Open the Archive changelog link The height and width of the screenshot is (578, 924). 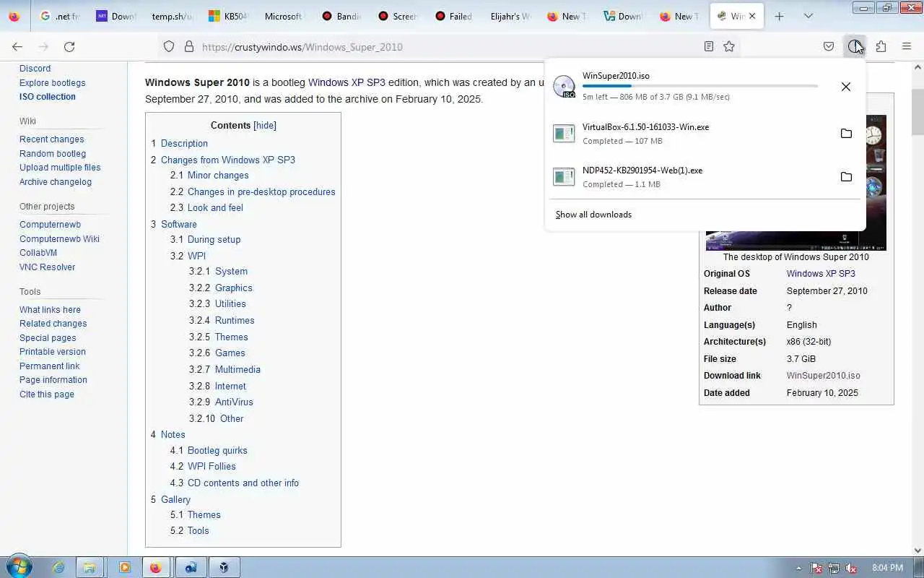pos(56,182)
